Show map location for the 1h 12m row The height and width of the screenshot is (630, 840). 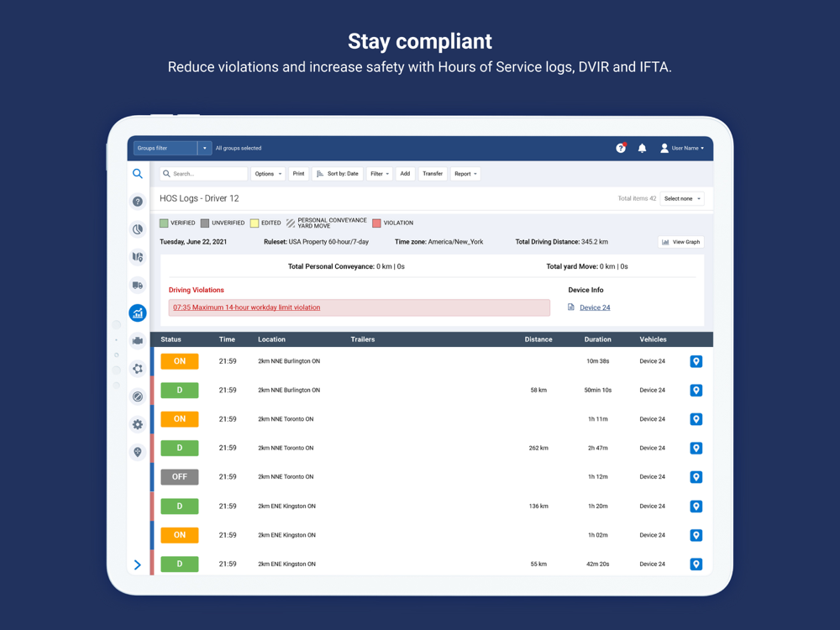click(x=696, y=477)
